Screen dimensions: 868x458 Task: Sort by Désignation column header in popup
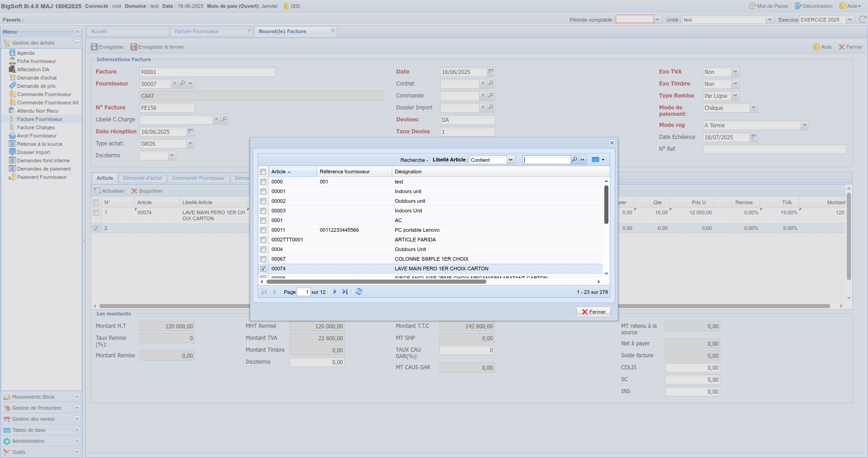501,172
